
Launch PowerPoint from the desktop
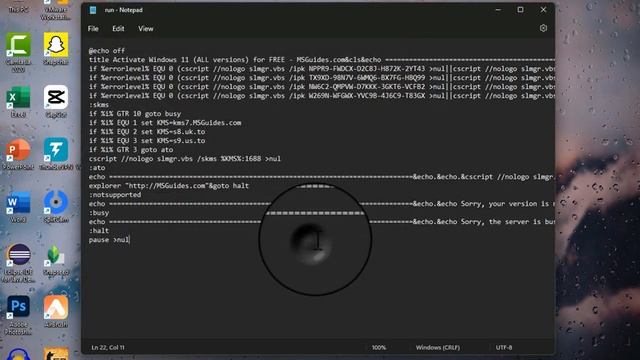[18, 154]
